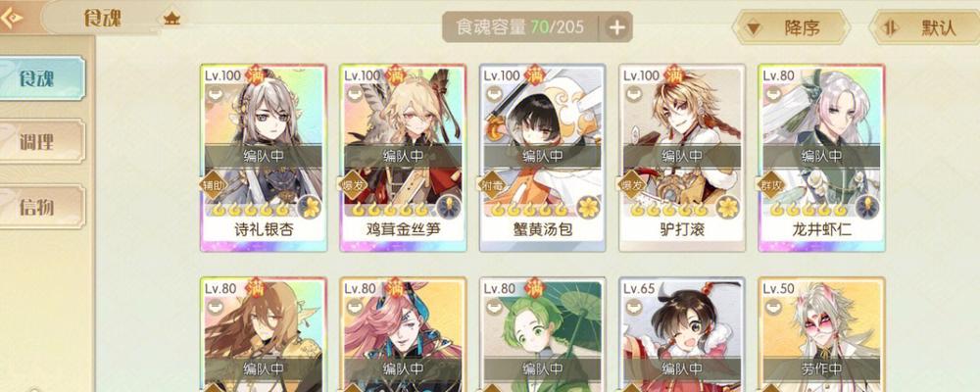This screenshot has height=392, width=980.
Task: Switch to the 信物 tab
Action: [41, 207]
